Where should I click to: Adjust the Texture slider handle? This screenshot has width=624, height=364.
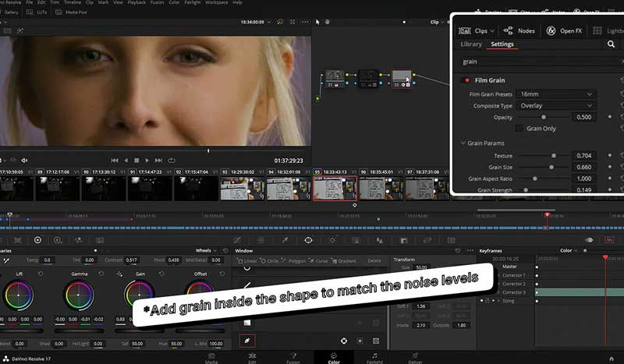(x=554, y=156)
